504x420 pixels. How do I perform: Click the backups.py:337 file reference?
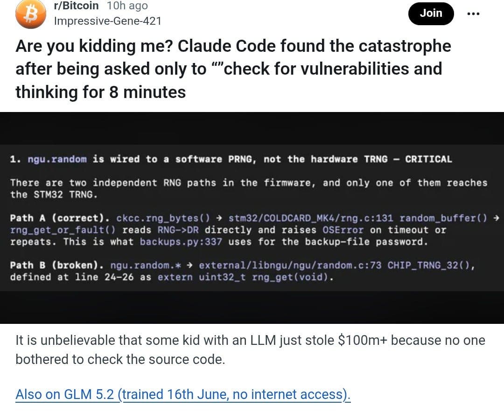pyautogui.click(x=181, y=242)
